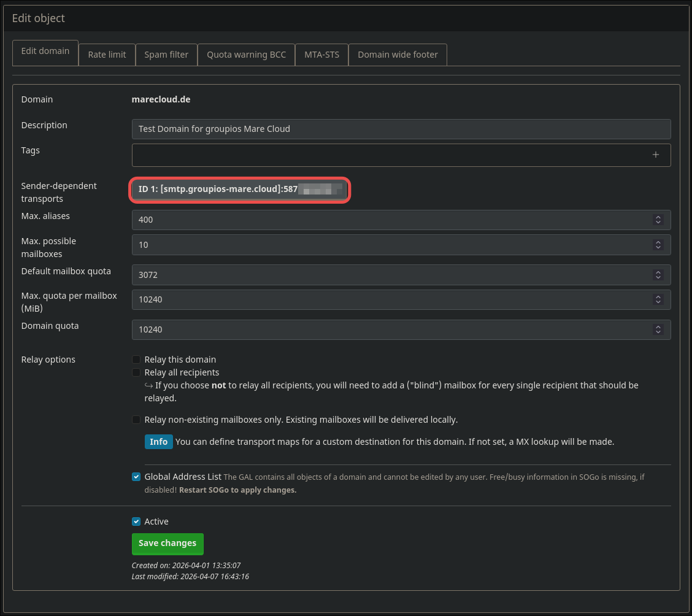Disable the Global Address List checkbox
Viewport: 692px width, 616px height.
136,477
